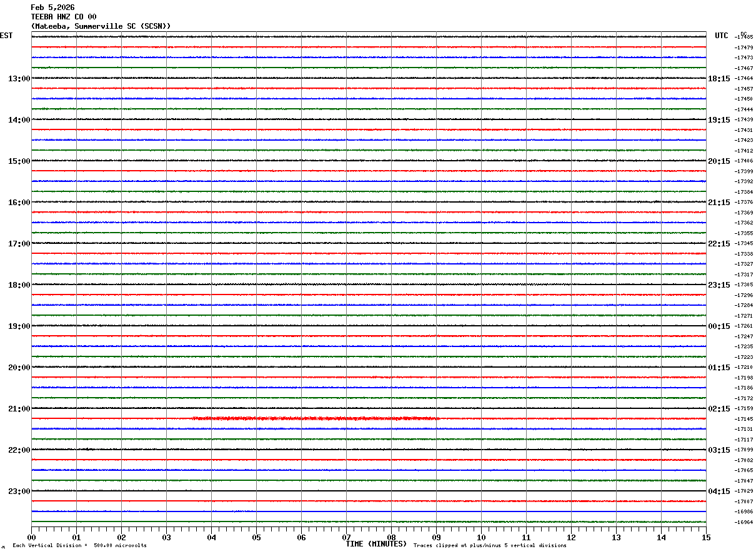This screenshot has height=554, width=756.
Task: Click "Each Vertical Division = 500.00 microvolts" note
Action: pos(79,546)
